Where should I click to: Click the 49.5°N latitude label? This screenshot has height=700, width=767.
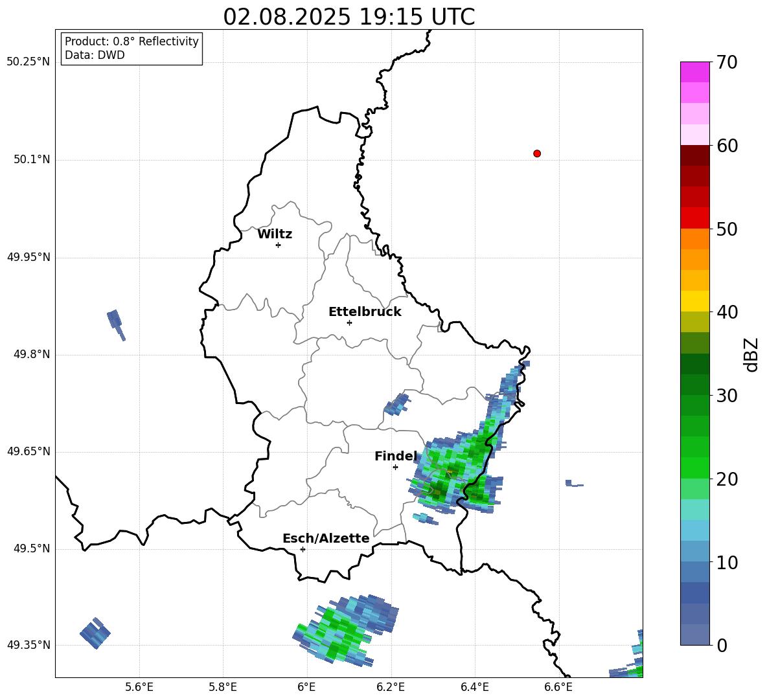[32, 548]
